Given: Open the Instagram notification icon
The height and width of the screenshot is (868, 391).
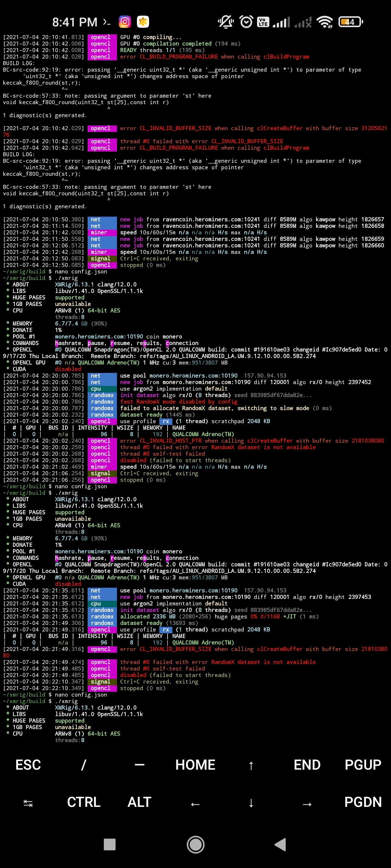Looking at the screenshot, I should [125, 22].
